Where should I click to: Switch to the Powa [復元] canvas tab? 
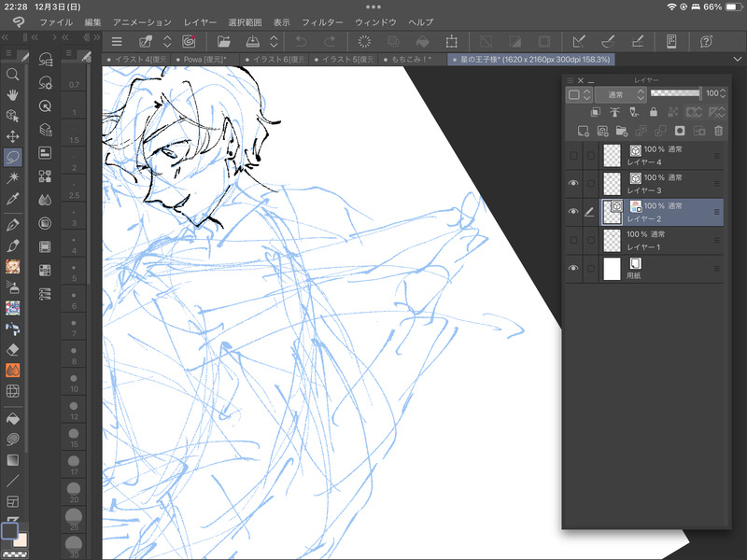(204, 60)
